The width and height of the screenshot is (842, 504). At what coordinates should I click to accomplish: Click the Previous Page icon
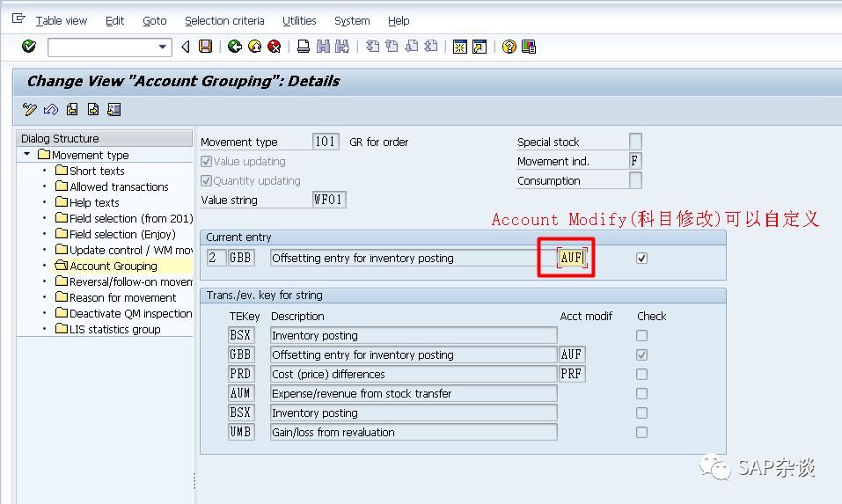pyautogui.click(x=392, y=47)
